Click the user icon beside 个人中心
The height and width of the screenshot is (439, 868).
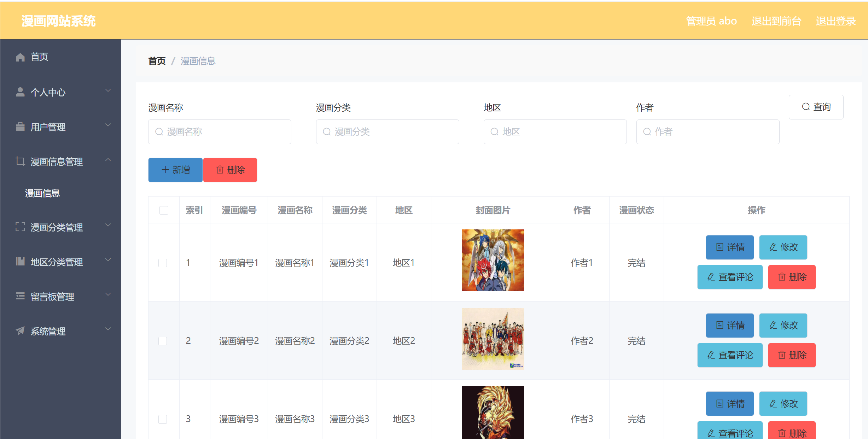point(20,92)
